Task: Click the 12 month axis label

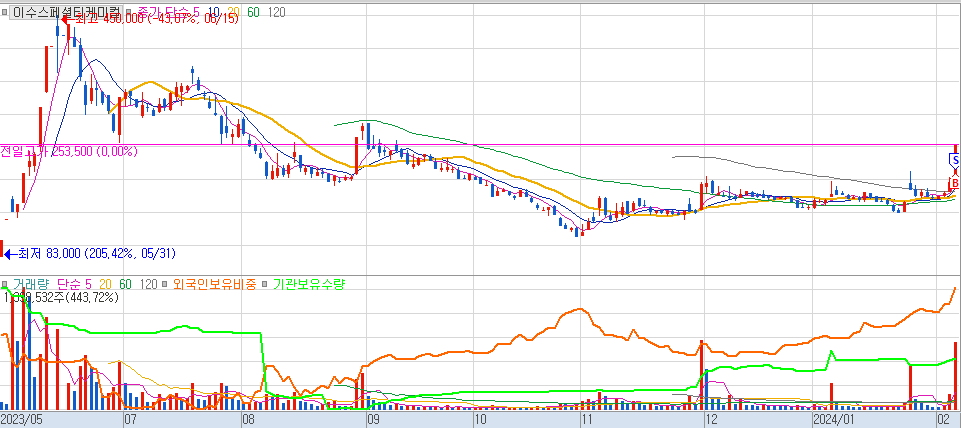Action: tap(711, 421)
